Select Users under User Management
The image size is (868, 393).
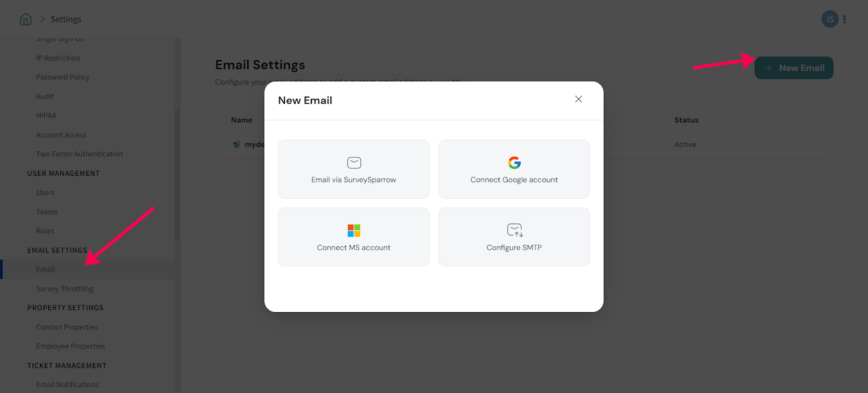tap(45, 193)
